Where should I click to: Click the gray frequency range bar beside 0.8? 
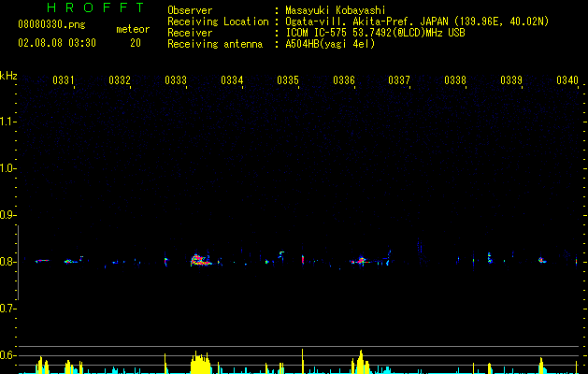pyautogui.click(x=18, y=263)
